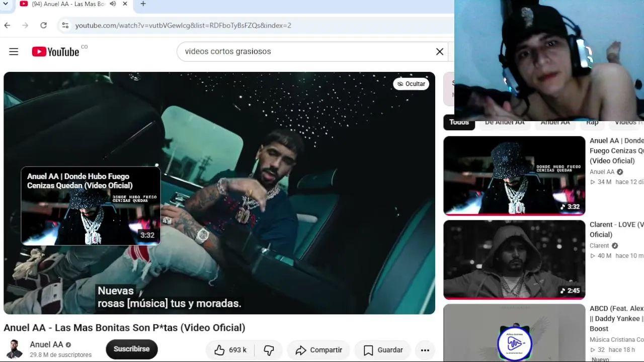The width and height of the screenshot is (644, 362).
Task: Click the verified badge beside sidebar Anuel AA channel
Action: (x=620, y=172)
